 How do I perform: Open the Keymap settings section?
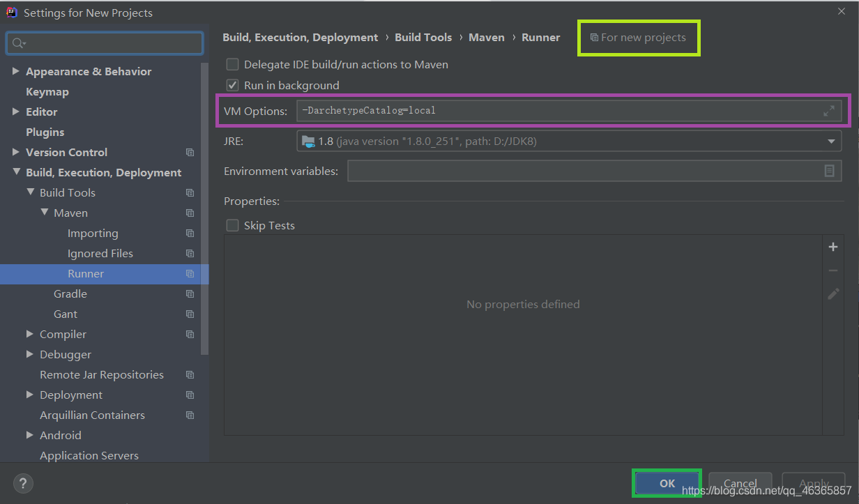(x=47, y=91)
